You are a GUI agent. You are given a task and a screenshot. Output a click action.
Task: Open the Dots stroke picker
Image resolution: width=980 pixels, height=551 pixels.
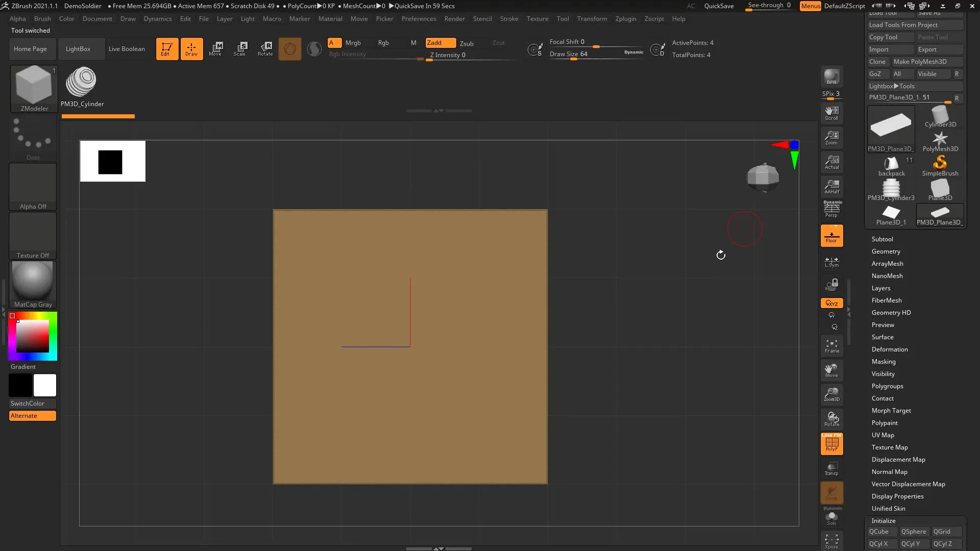[x=33, y=138]
